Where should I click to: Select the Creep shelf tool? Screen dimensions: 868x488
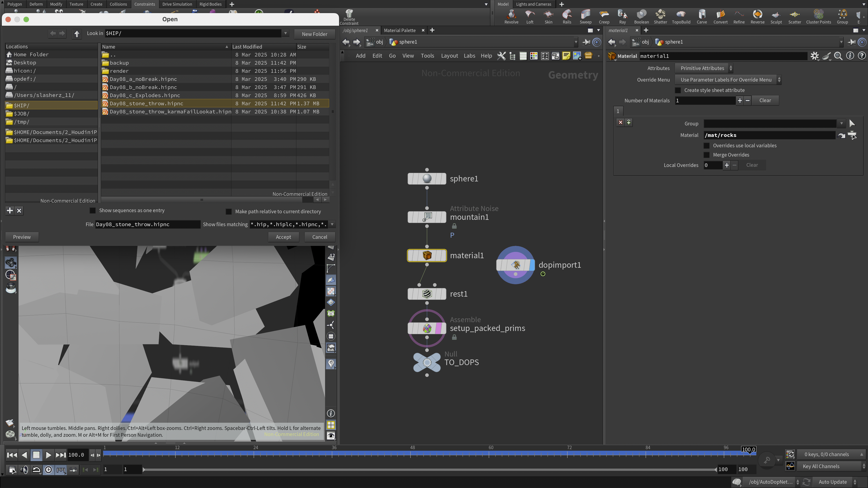[604, 17]
